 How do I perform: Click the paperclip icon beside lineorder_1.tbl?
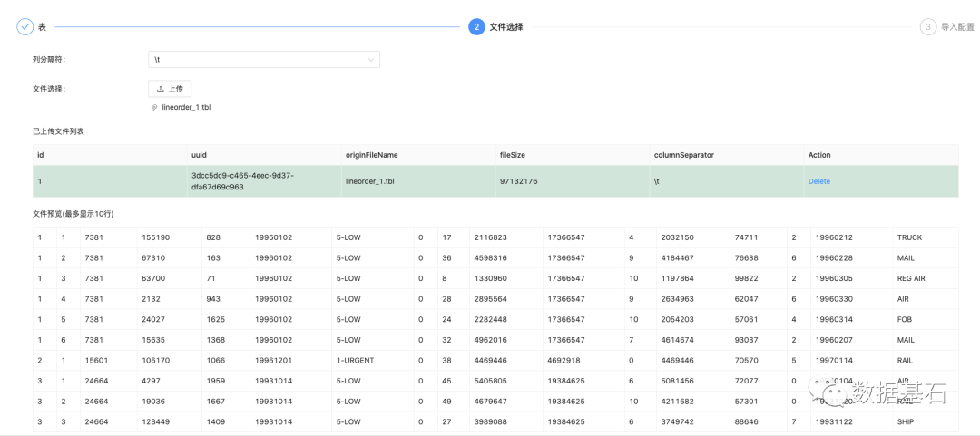coord(154,108)
